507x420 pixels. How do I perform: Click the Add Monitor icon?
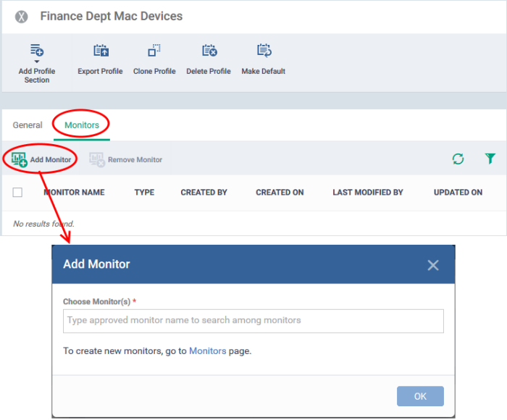(x=19, y=159)
